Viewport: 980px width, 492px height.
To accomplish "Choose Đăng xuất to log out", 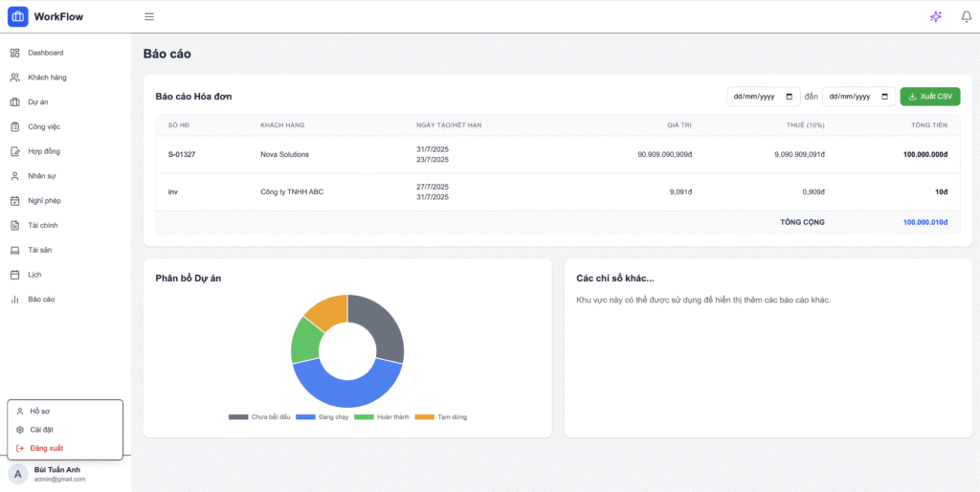I will click(x=46, y=448).
